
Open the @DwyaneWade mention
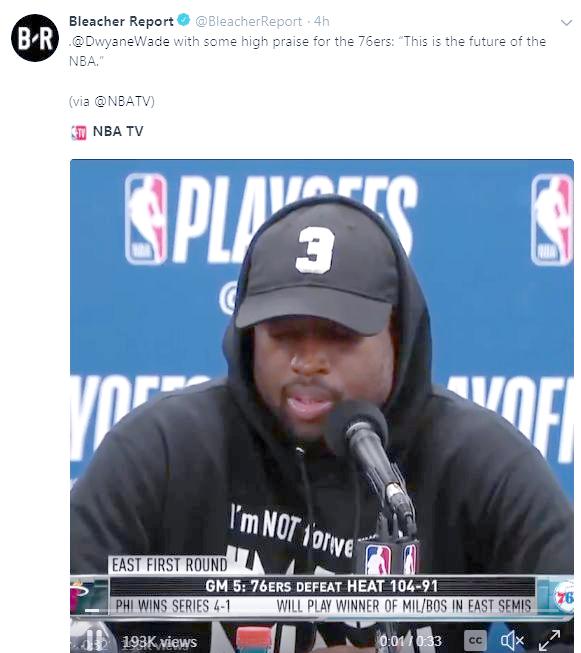[x=120, y=41]
